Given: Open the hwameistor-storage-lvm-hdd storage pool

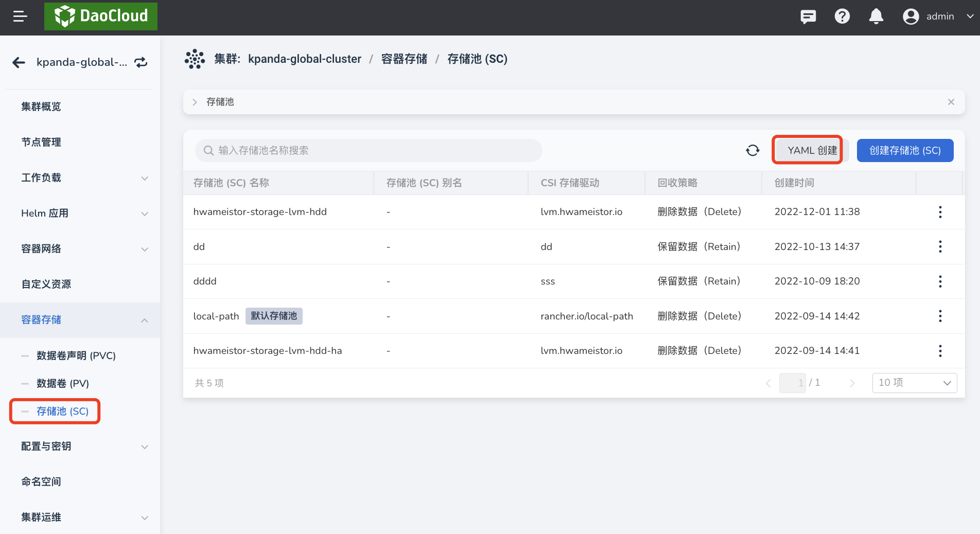Looking at the screenshot, I should coord(260,212).
